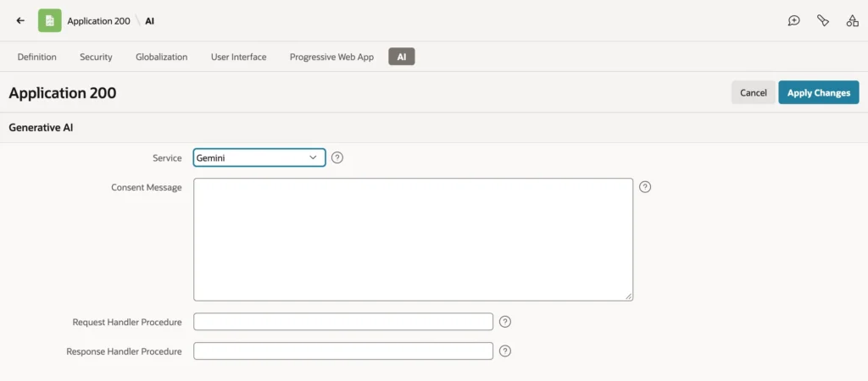The height and width of the screenshot is (381, 868).
Task: Switch to the Definition tab
Action: (37, 57)
